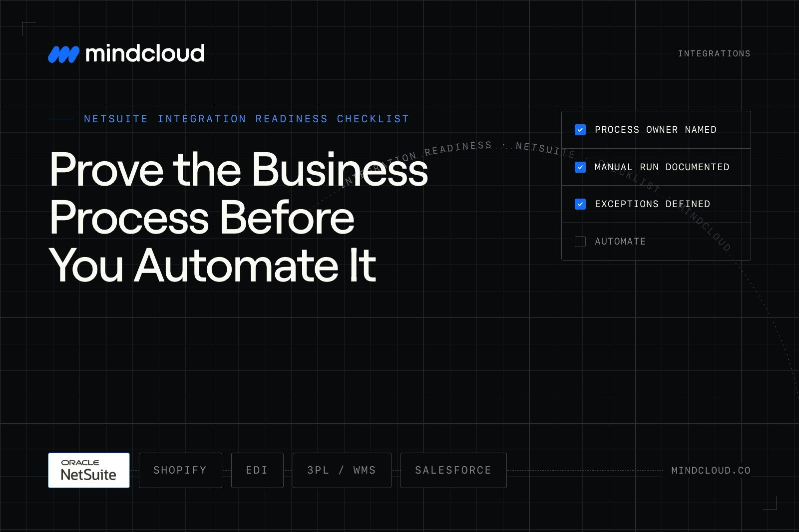Toggle the Manual Run Documented checkbox
Viewport: 799px width, 532px height.
pos(580,167)
